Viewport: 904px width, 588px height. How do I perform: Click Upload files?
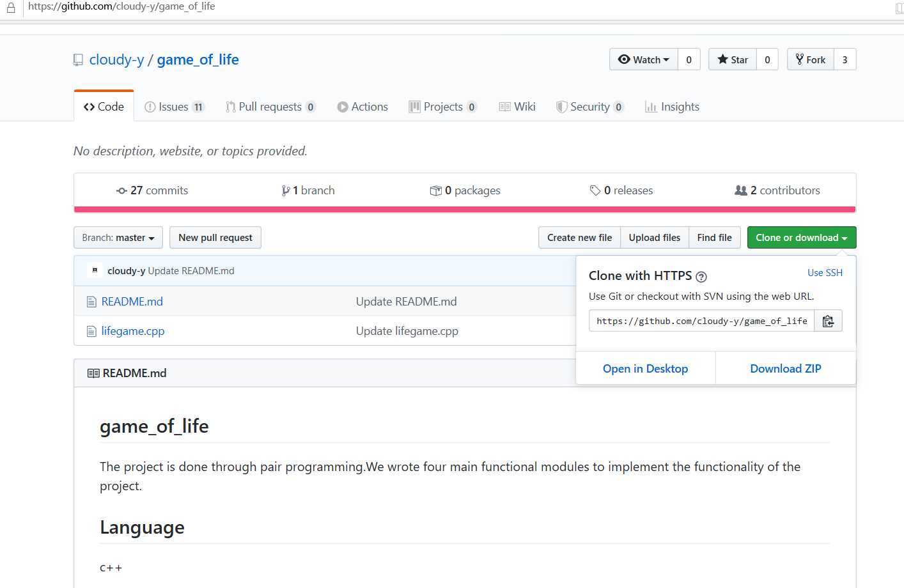[655, 238]
